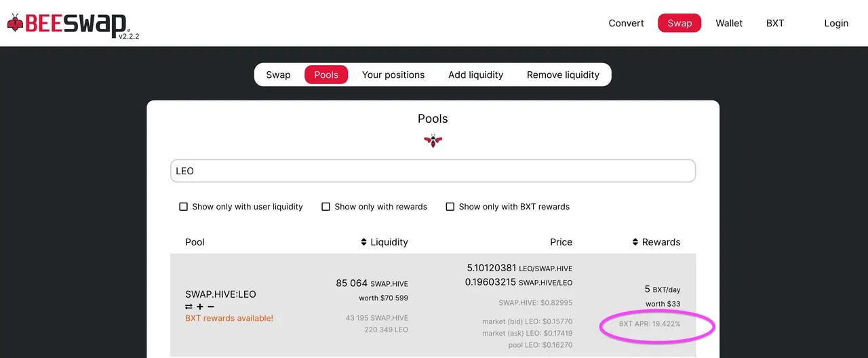
Task: Click the swap arrows icon under SWAP.HIVE:LEO
Action: pos(189,307)
